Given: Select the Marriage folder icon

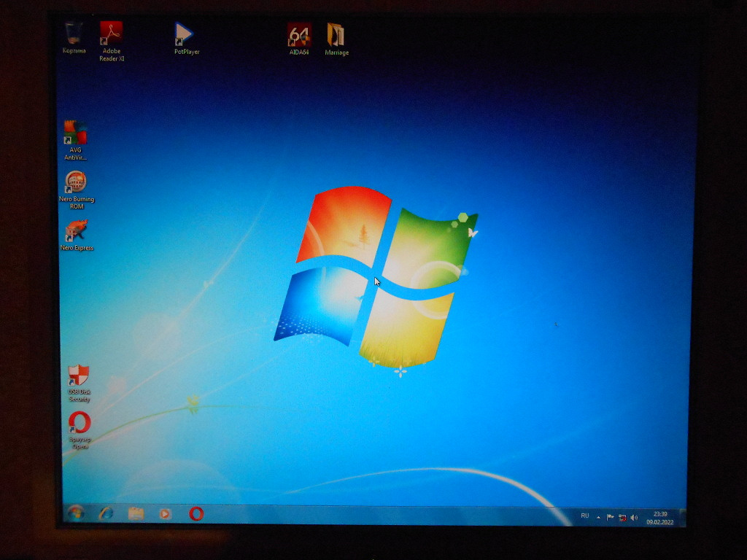Looking at the screenshot, I should 337,39.
